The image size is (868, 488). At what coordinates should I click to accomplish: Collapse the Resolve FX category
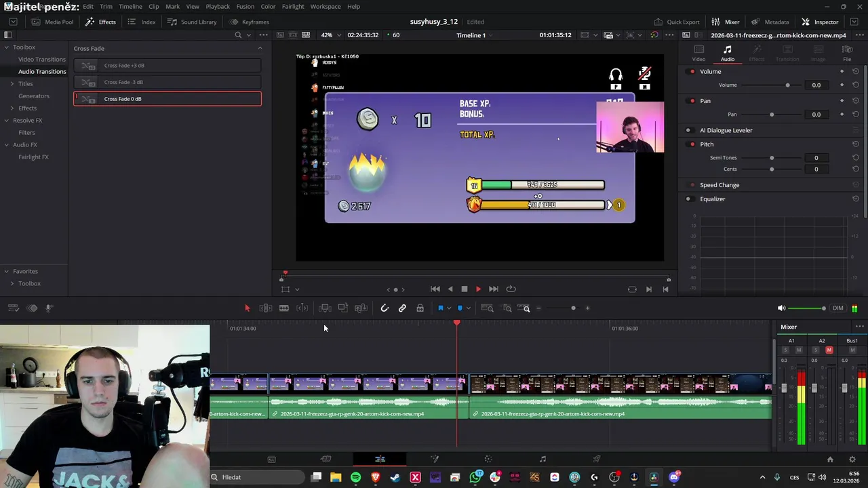point(6,121)
